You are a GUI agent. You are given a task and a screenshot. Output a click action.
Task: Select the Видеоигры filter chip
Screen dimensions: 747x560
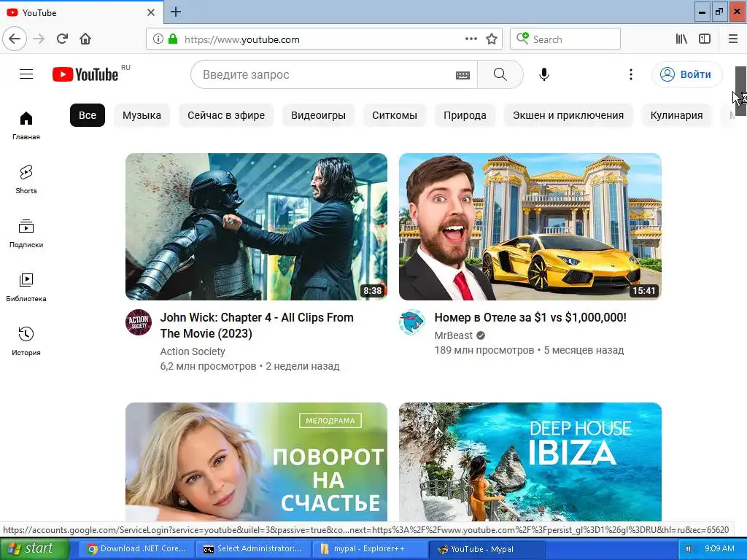(318, 115)
